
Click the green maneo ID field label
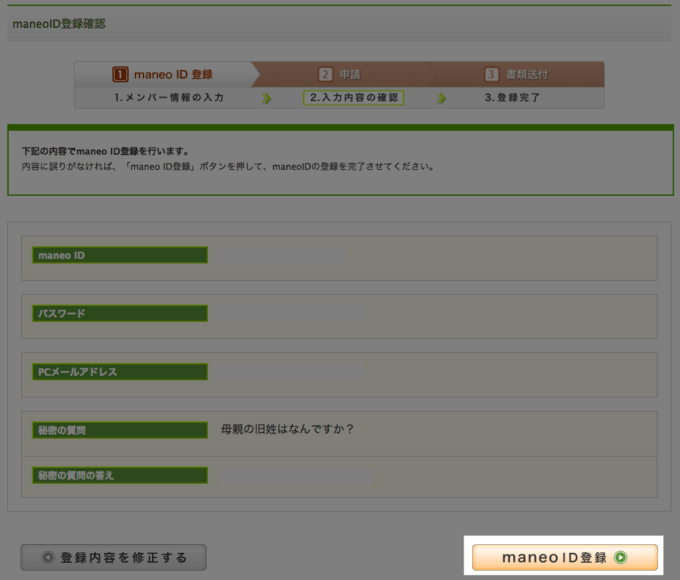tap(120, 255)
